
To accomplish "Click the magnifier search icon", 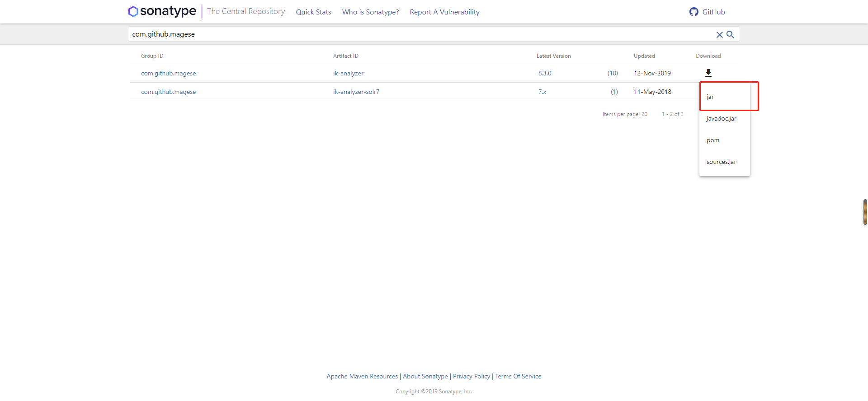I will tap(730, 34).
